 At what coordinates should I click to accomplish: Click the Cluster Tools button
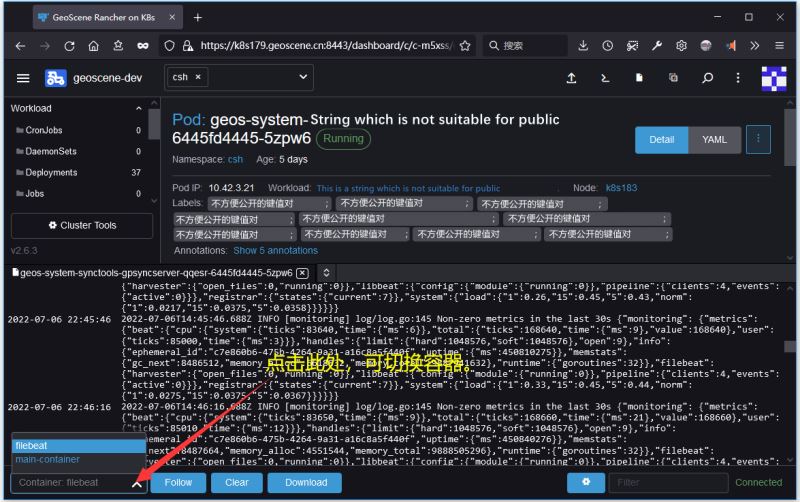point(82,225)
